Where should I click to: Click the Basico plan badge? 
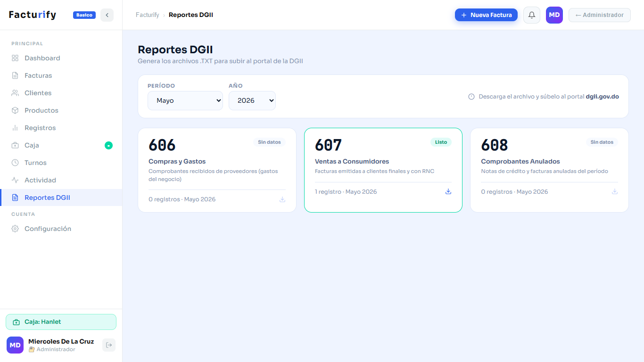(x=84, y=15)
